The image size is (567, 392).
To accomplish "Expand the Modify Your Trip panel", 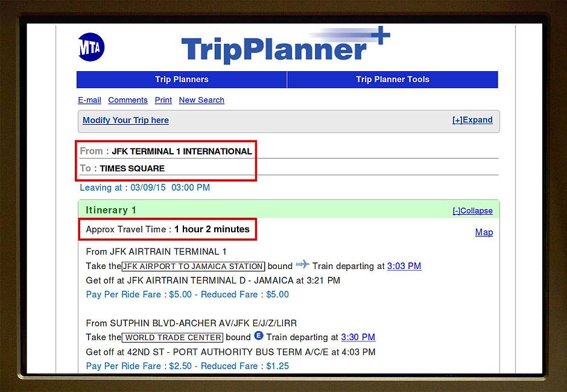I will tap(472, 120).
